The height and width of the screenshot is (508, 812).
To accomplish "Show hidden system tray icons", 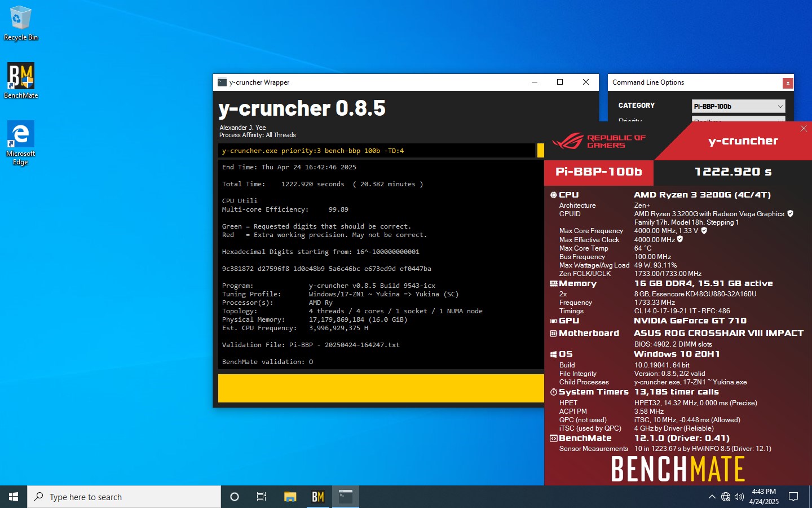I will [x=712, y=497].
